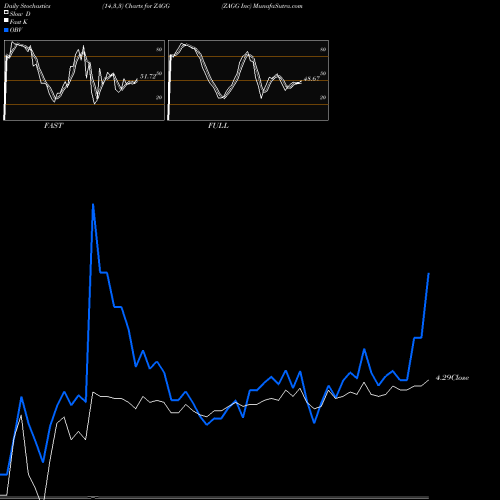500x500 pixels.
Task: Click the 48.67 value on FULL chart
Action: pyautogui.click(x=312, y=78)
